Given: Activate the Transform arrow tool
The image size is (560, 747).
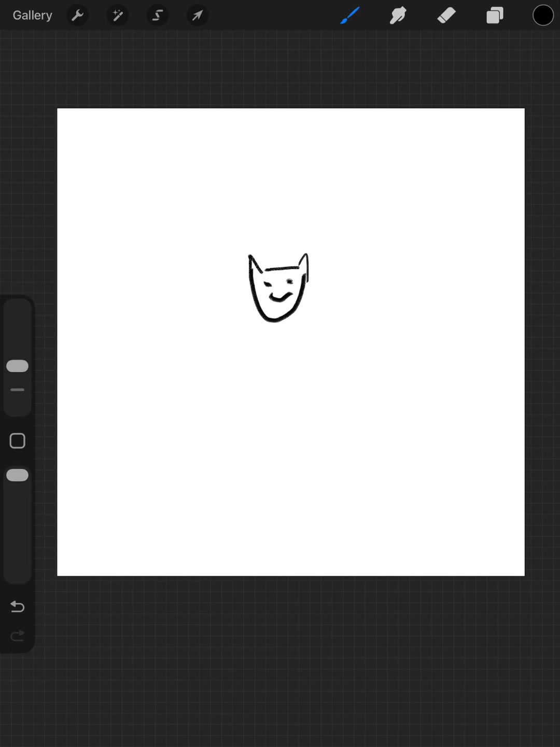Looking at the screenshot, I should pyautogui.click(x=198, y=16).
